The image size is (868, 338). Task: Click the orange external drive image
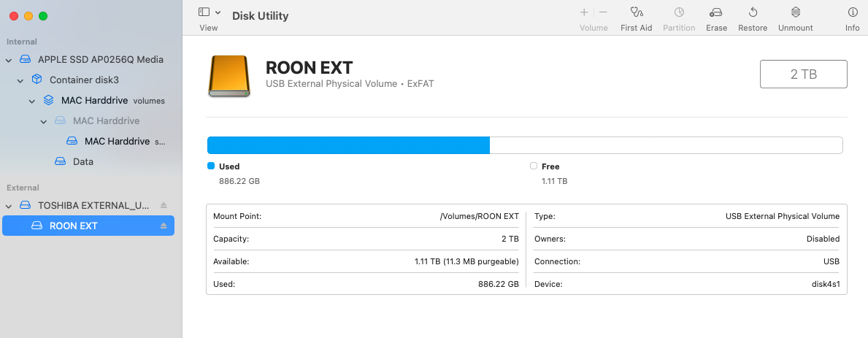pyautogui.click(x=229, y=76)
